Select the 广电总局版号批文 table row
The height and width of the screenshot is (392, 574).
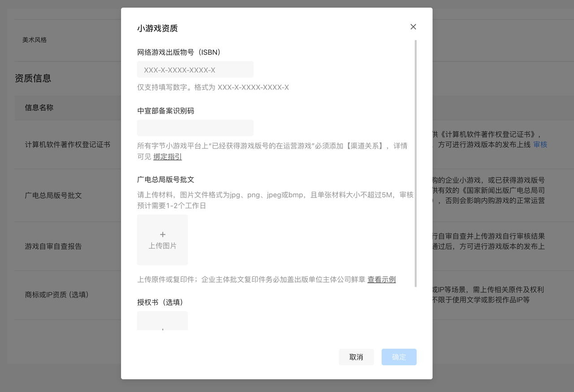click(54, 195)
